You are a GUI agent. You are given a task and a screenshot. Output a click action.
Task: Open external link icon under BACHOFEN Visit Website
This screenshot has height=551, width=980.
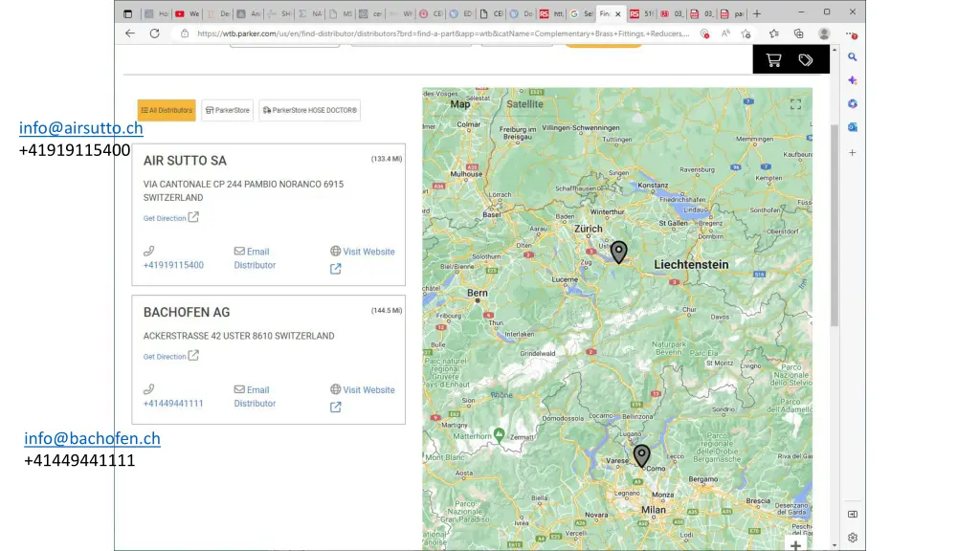click(x=336, y=408)
